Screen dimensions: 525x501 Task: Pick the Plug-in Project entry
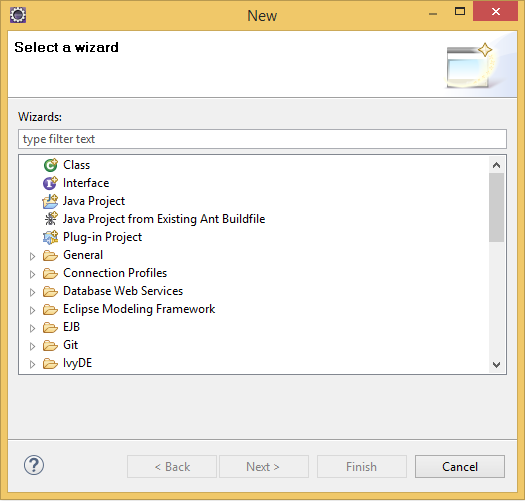click(102, 237)
